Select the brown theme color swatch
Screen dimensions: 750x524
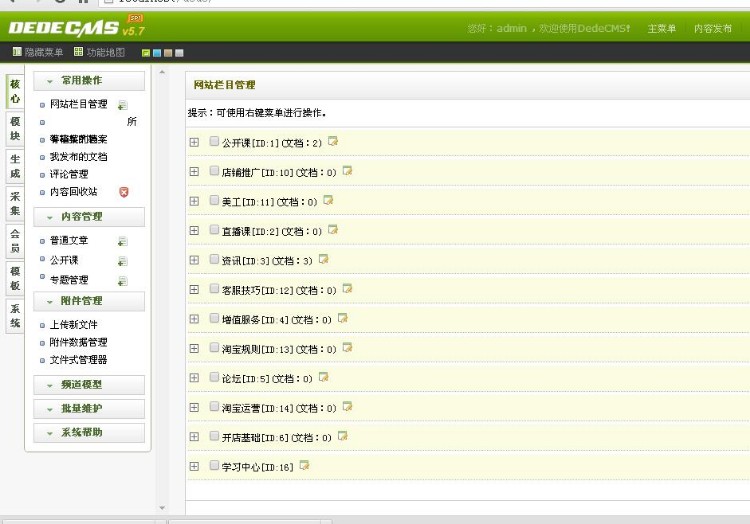point(168,53)
